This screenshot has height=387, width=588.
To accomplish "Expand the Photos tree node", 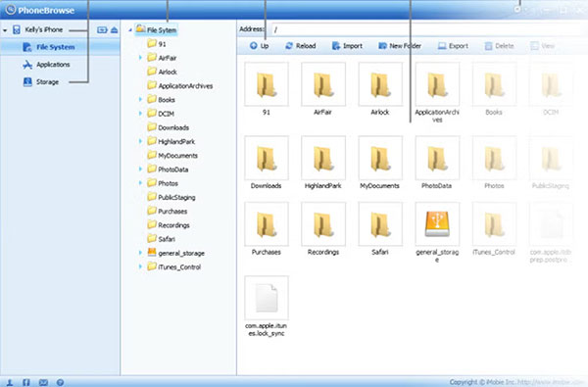I will [x=140, y=183].
